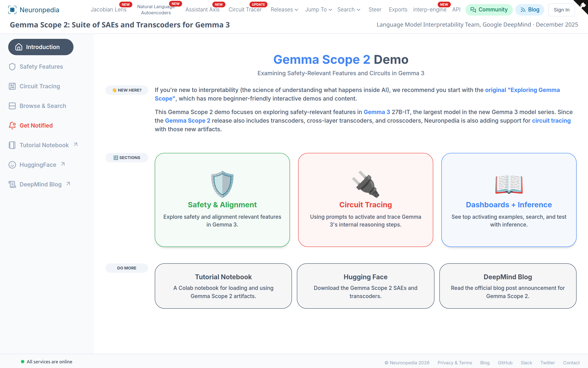Open the Tutorial Notebook card under Do More
The image size is (588, 368).
point(223,286)
